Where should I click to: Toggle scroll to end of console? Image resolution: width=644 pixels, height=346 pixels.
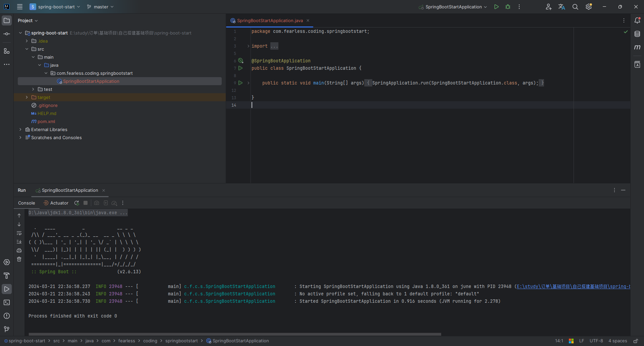(x=19, y=242)
